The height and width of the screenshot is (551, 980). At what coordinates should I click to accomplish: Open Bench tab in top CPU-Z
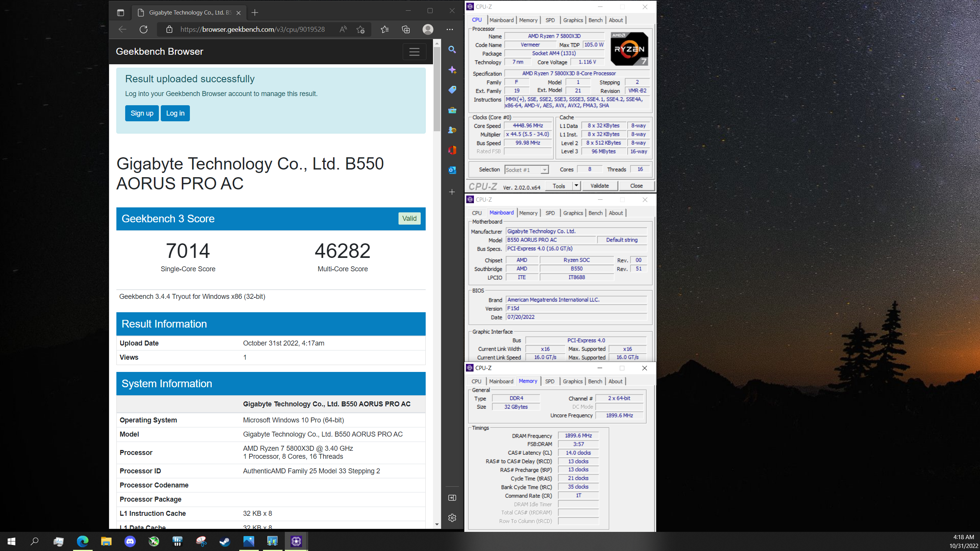tap(596, 20)
